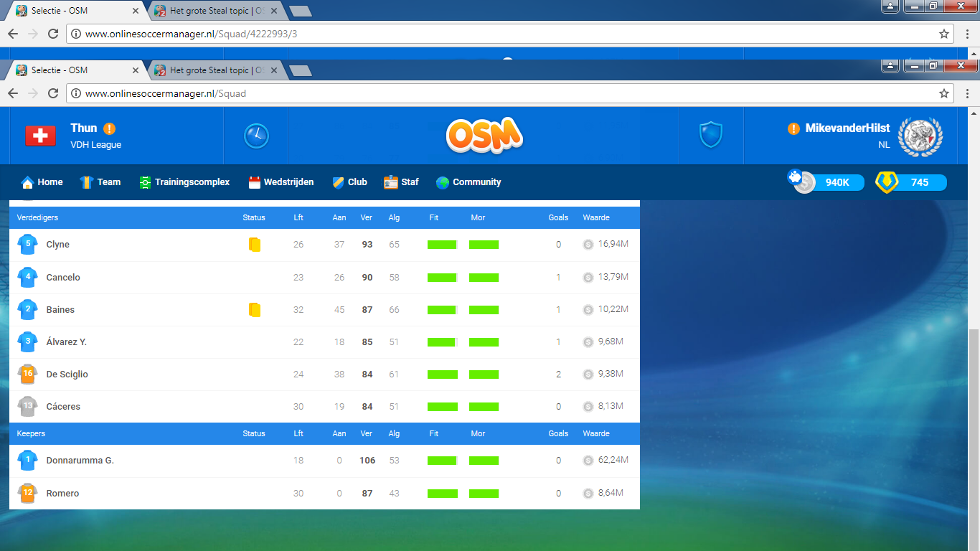Image resolution: width=980 pixels, height=551 pixels.
Task: Open the Team menu
Action: [x=100, y=182]
